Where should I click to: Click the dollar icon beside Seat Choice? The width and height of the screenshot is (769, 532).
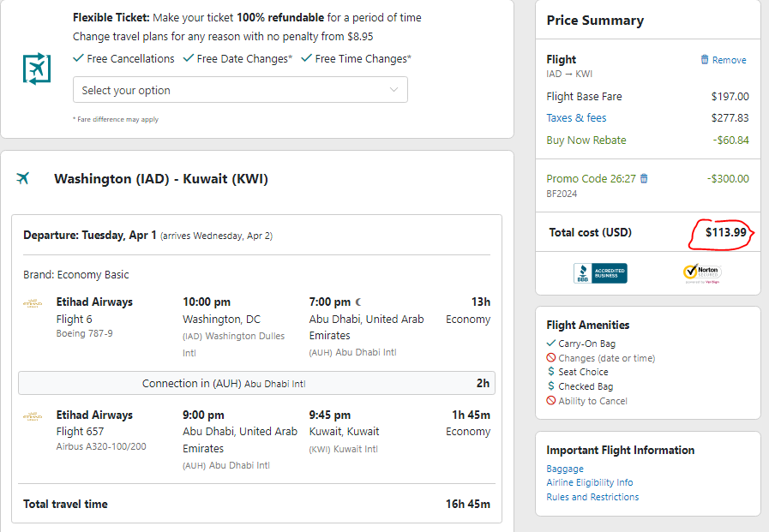pyautogui.click(x=551, y=371)
